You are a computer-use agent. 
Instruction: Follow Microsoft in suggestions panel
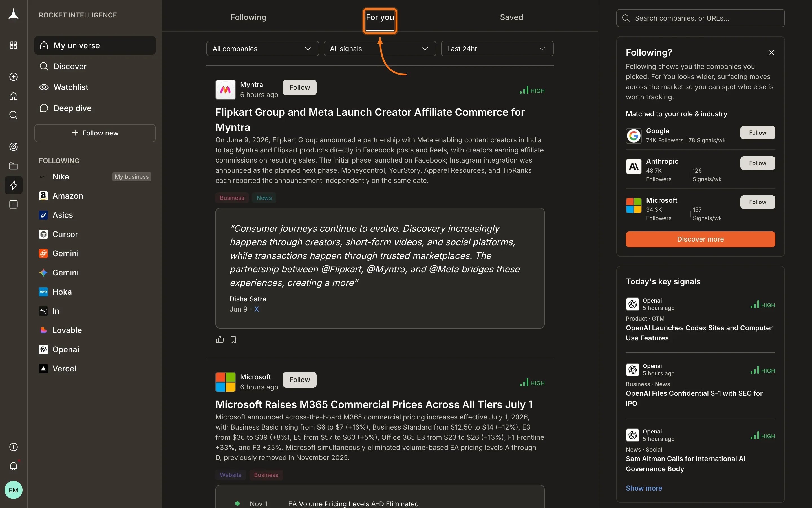click(x=758, y=202)
